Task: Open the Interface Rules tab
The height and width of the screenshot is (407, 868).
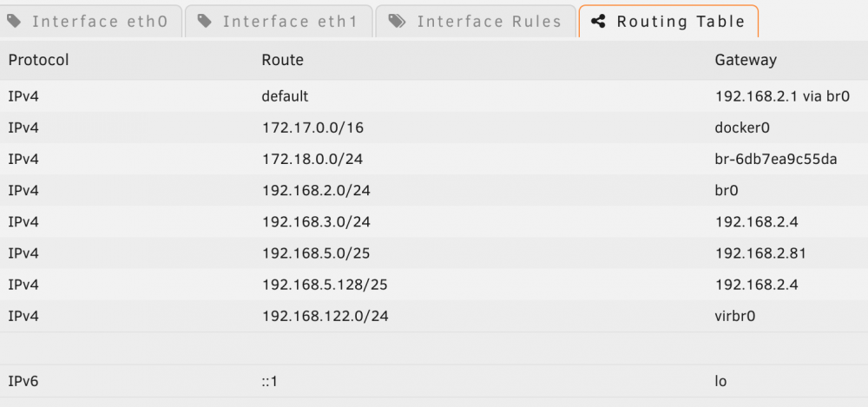Action: pyautogui.click(x=476, y=21)
